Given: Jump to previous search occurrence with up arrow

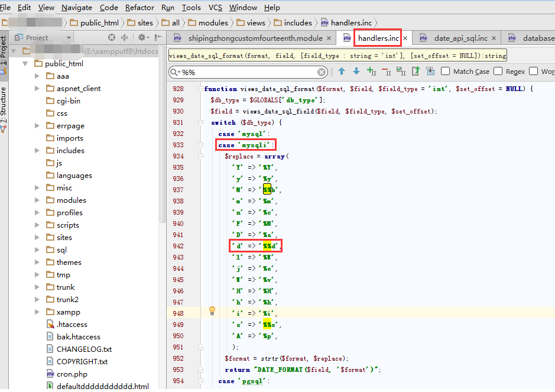Looking at the screenshot, I should point(342,71).
